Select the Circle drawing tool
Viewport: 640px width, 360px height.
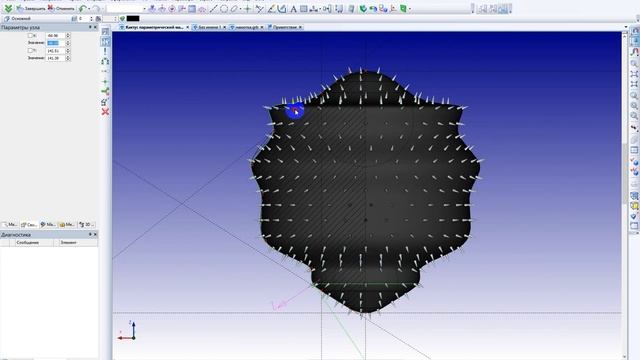tap(224, 9)
